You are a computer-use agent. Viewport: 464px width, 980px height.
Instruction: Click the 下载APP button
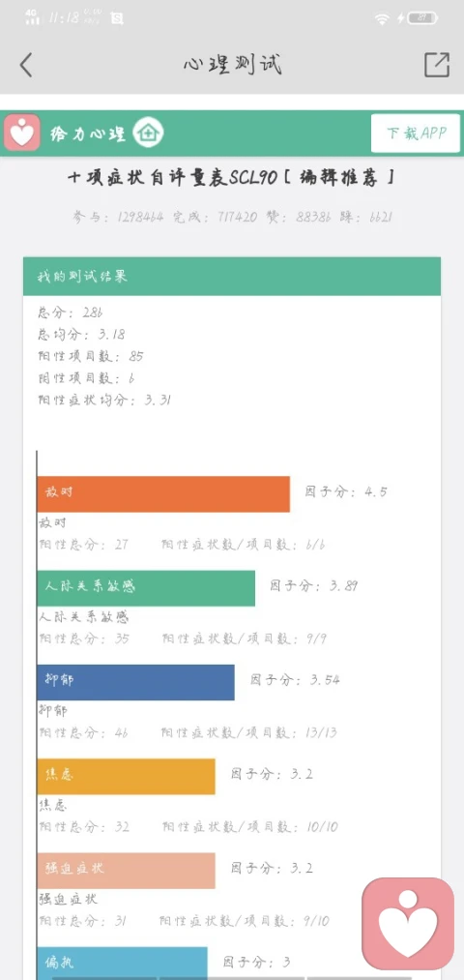pos(416,134)
